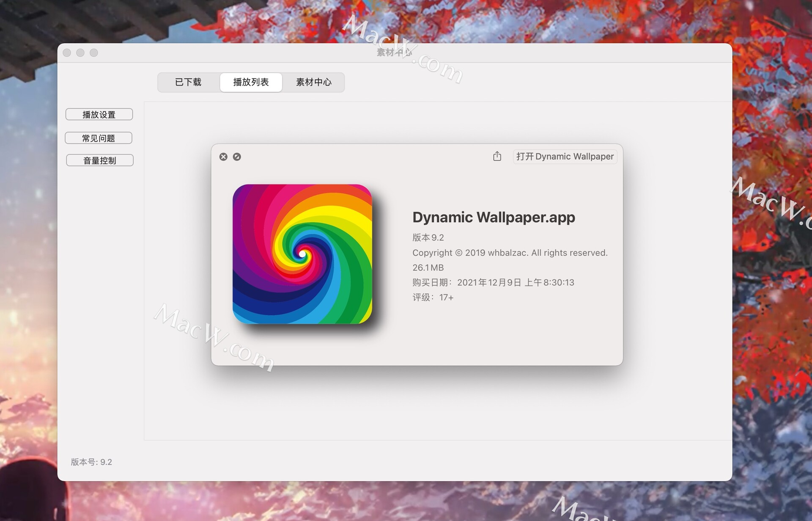This screenshot has width=812, height=521.
Task: Select the 播放列表 tab
Action: (251, 82)
